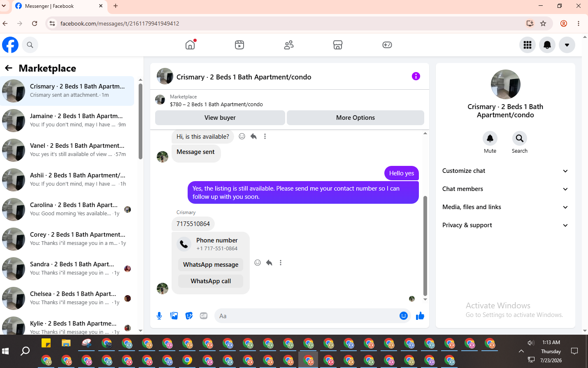The width and height of the screenshot is (588, 368).
Task: Open more options for phone number message
Action: pos(281,263)
